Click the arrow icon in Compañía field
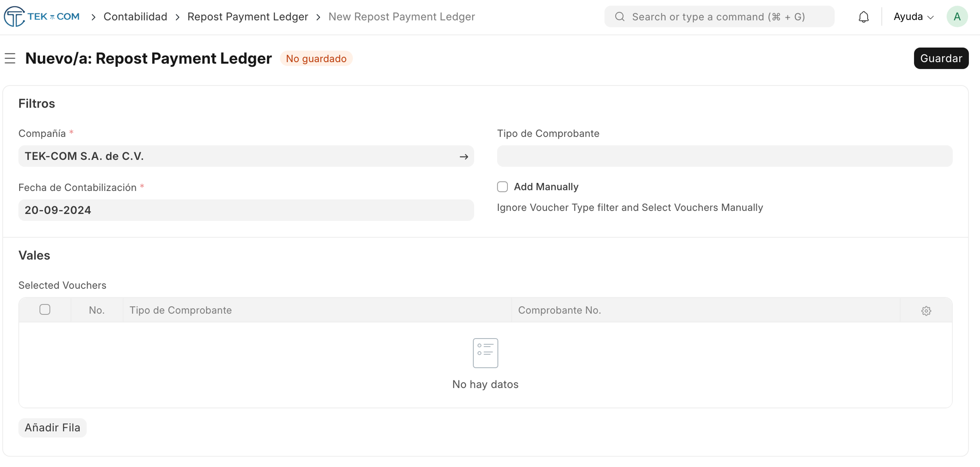980x467 pixels. tap(464, 157)
